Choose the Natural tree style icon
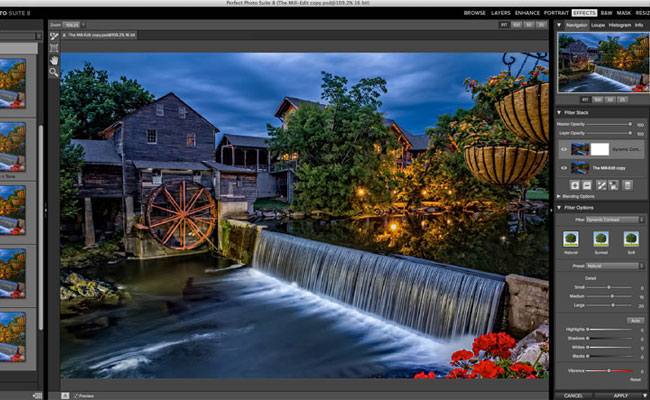The height and width of the screenshot is (400, 650). tap(571, 239)
